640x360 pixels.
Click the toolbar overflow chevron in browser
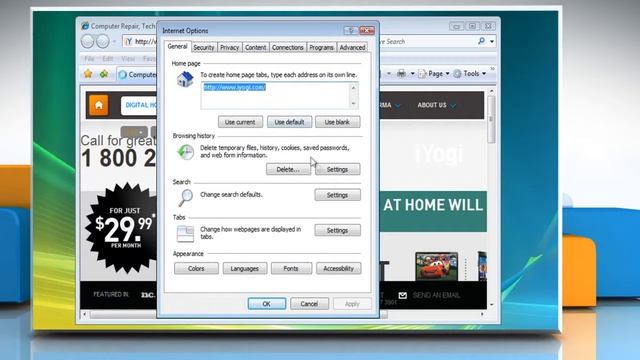(x=492, y=69)
